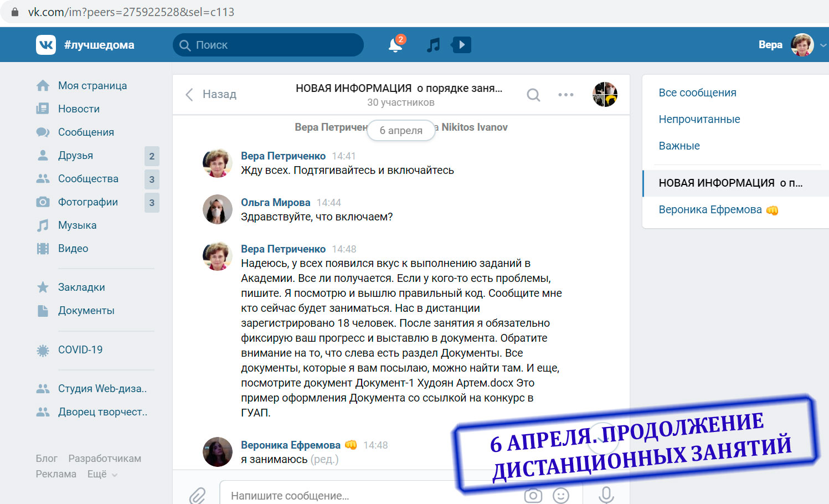Click the paperclip attach icon

pos(198,495)
